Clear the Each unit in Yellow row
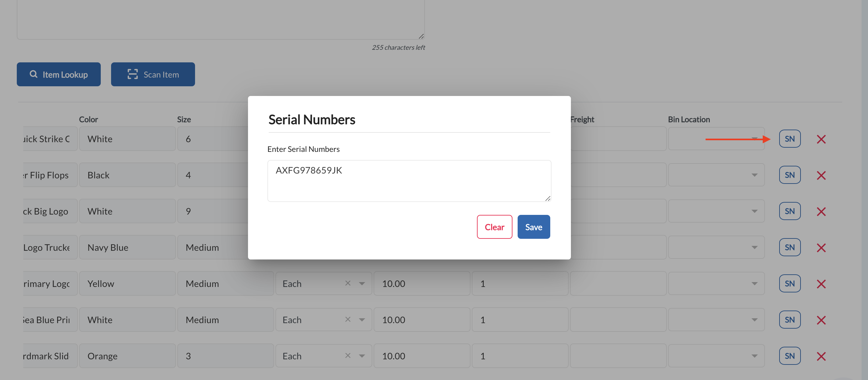868x380 pixels. 348,283
